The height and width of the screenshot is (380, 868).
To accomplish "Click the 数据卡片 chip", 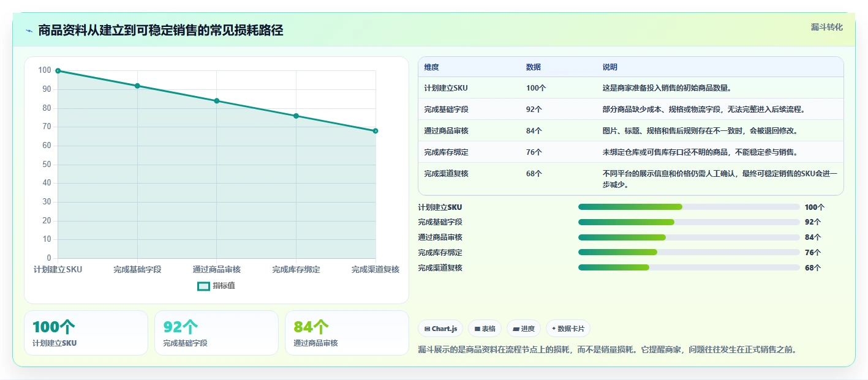I will (568, 329).
